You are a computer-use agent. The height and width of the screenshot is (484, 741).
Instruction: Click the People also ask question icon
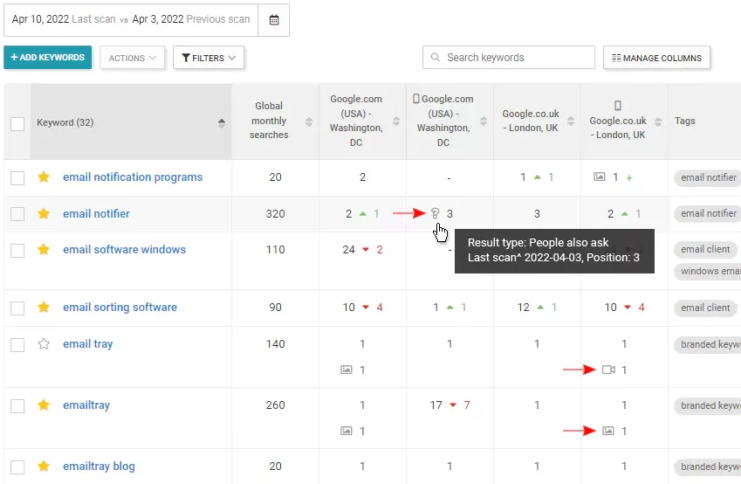(435, 213)
